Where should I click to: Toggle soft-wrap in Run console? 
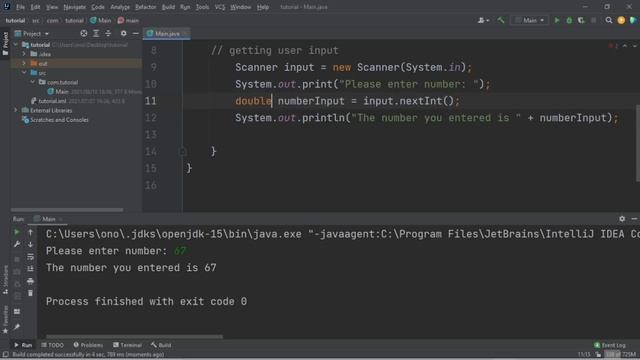30,257
